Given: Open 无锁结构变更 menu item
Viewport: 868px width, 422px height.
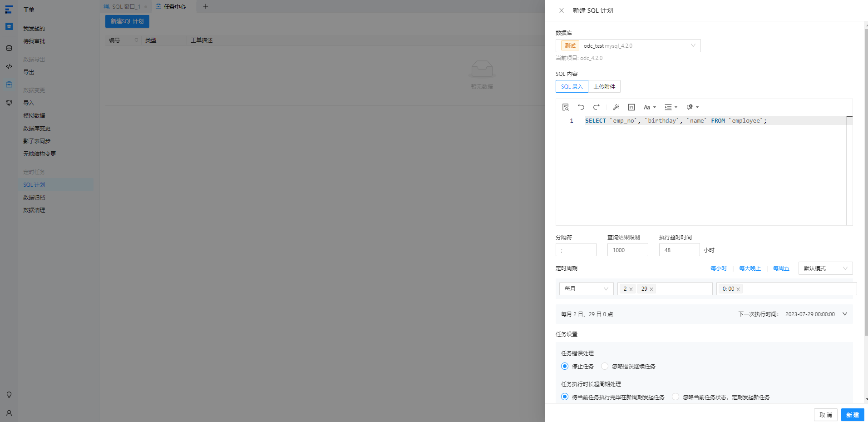Looking at the screenshot, I should pos(40,154).
